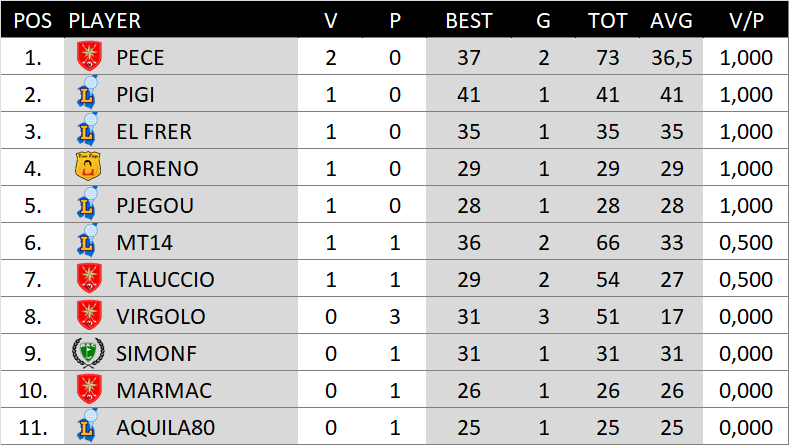
Task: Select player name PECE
Action: click(x=140, y=58)
